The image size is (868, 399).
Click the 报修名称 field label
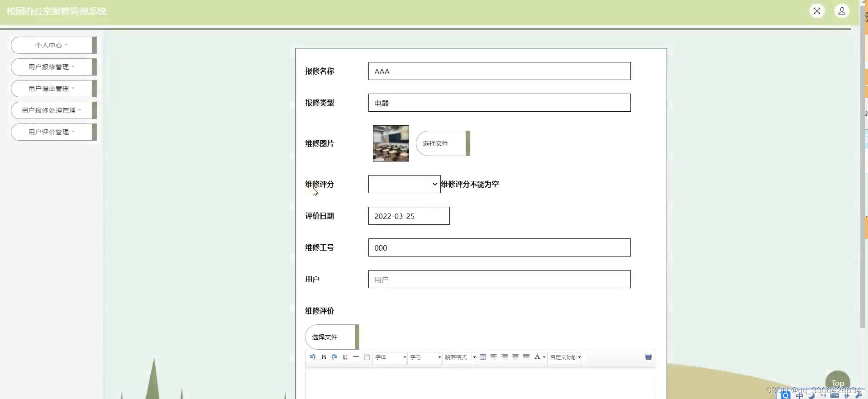coord(320,71)
